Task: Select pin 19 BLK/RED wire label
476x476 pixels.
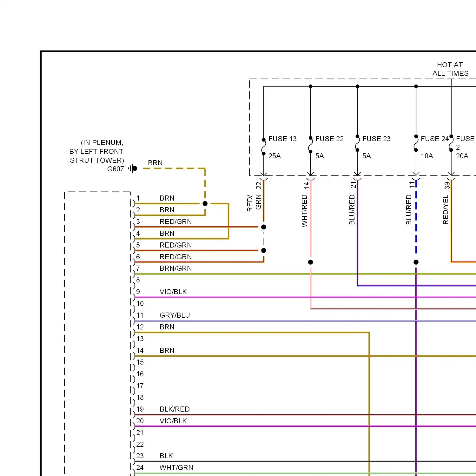Action: (175, 409)
